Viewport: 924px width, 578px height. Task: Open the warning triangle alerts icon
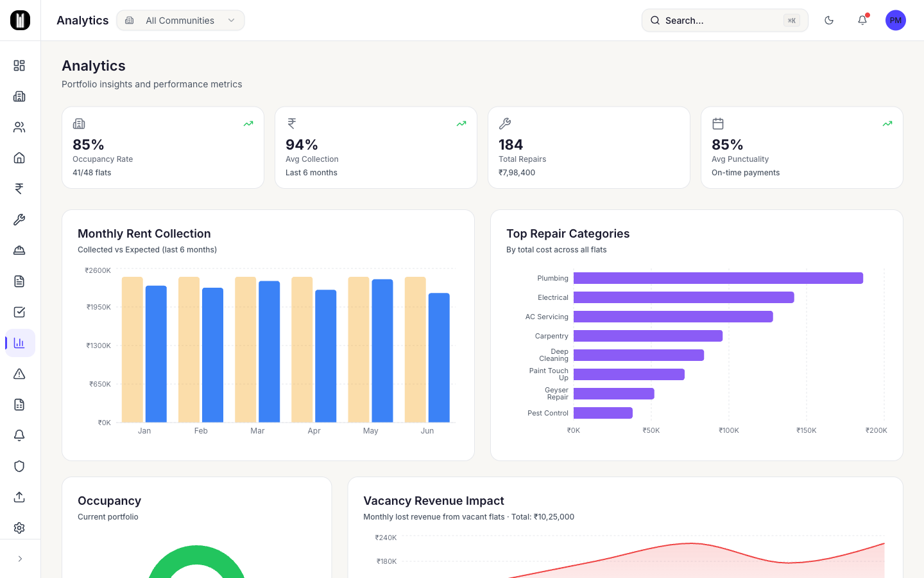[19, 374]
